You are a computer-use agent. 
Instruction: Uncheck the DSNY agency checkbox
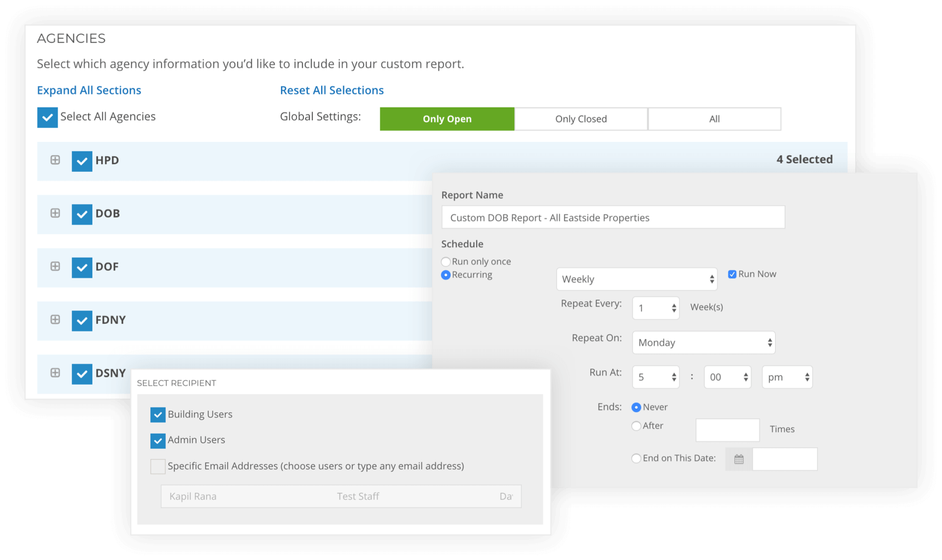tap(82, 374)
